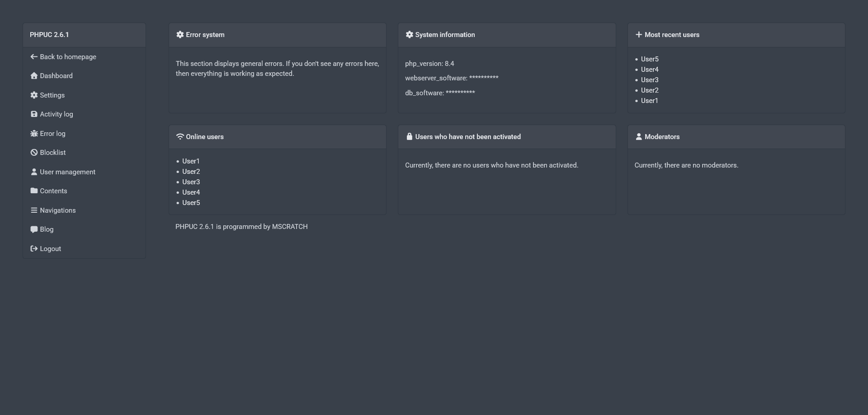This screenshot has height=415, width=868.
Task: Click the PHPUC 2.6.1 sidebar title
Action: (49, 35)
